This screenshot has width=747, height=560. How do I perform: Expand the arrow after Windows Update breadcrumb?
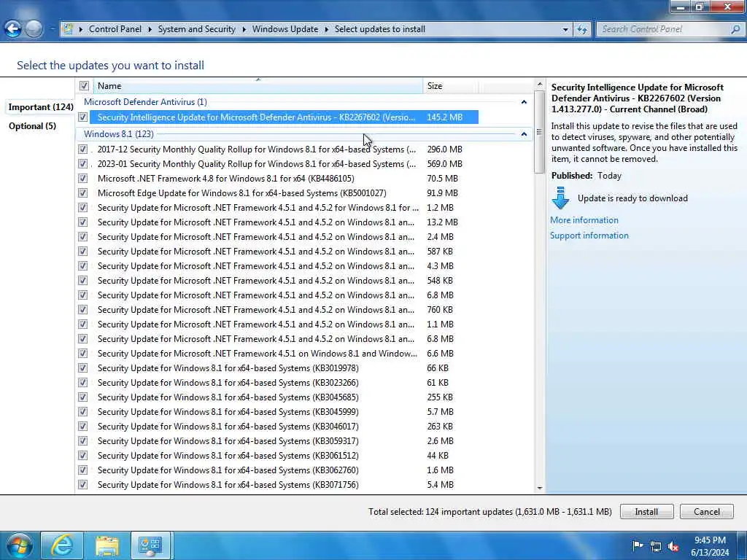point(326,29)
